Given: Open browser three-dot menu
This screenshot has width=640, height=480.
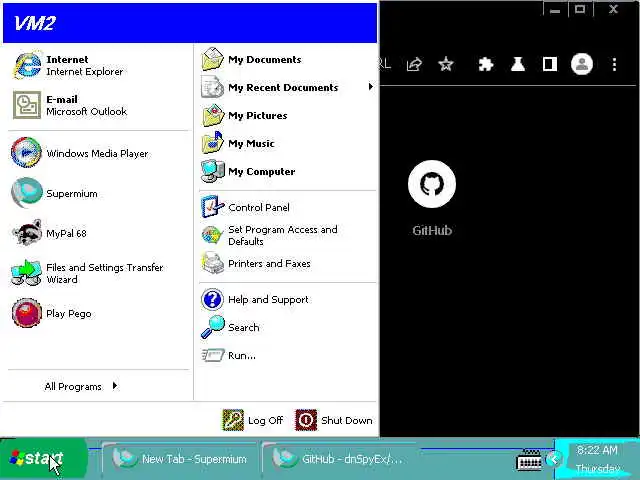Looking at the screenshot, I should pyautogui.click(x=614, y=64).
